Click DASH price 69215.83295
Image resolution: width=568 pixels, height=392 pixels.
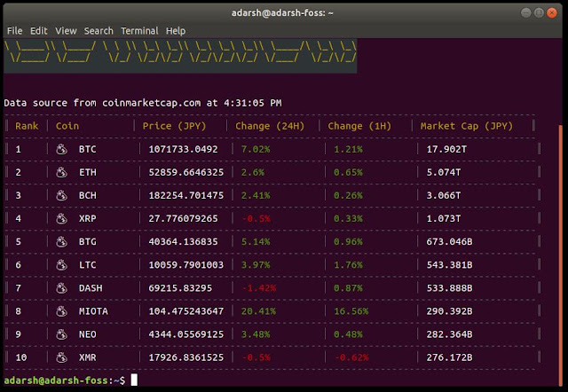pyautogui.click(x=180, y=288)
